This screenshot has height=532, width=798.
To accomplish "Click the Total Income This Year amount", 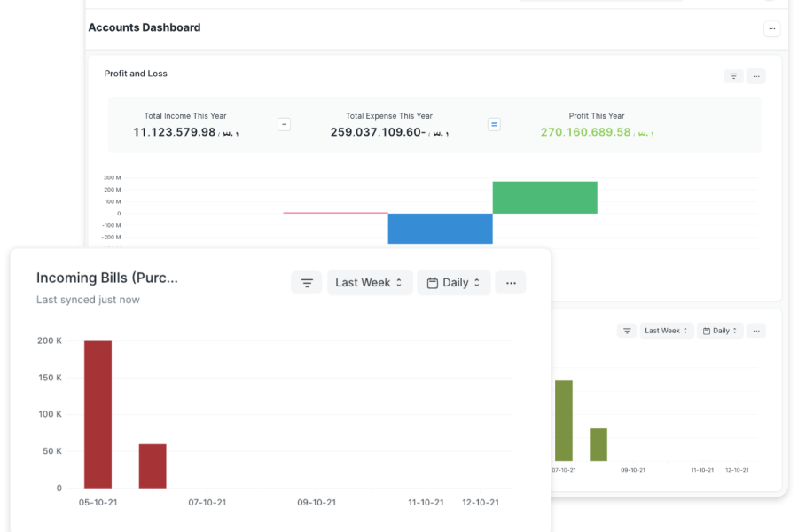I will point(175,132).
